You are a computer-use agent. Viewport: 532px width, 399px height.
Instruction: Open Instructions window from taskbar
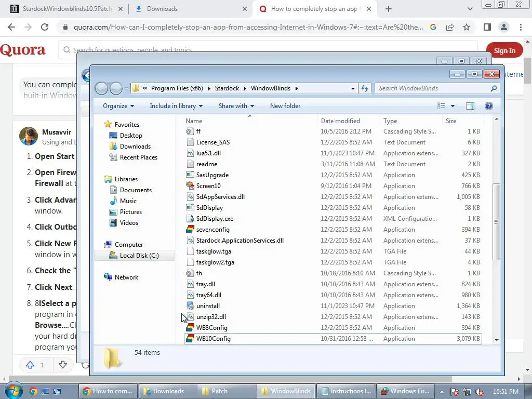pyautogui.click(x=346, y=391)
